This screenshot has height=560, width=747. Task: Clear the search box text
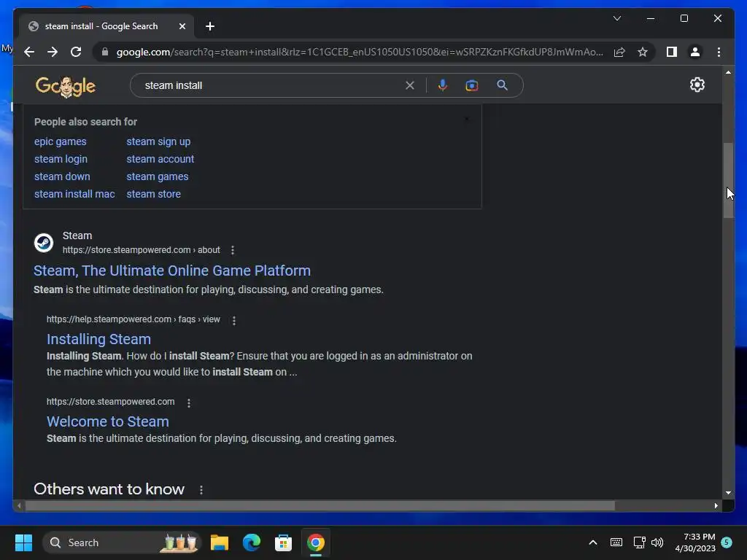[x=410, y=85]
